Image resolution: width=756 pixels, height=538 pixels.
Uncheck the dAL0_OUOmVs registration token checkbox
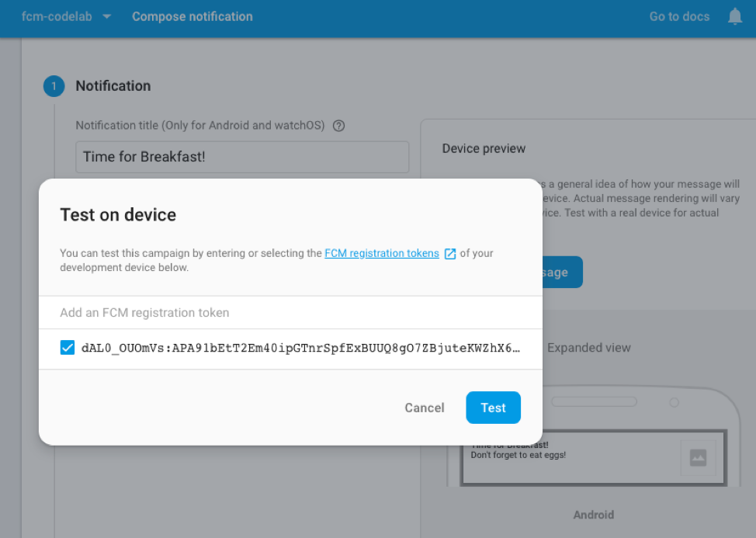pyautogui.click(x=68, y=348)
